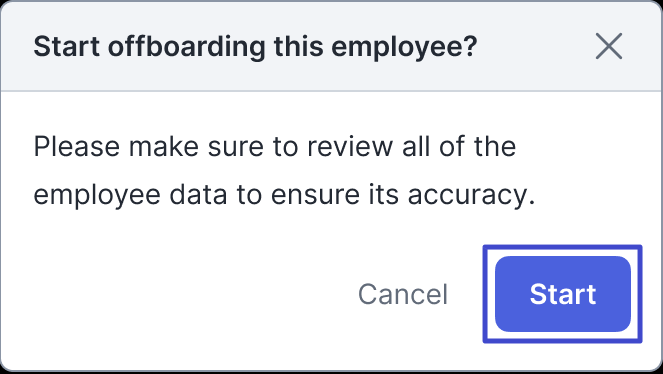Begin employee offboarding with Start
This screenshot has width=663, height=374.
tap(563, 294)
